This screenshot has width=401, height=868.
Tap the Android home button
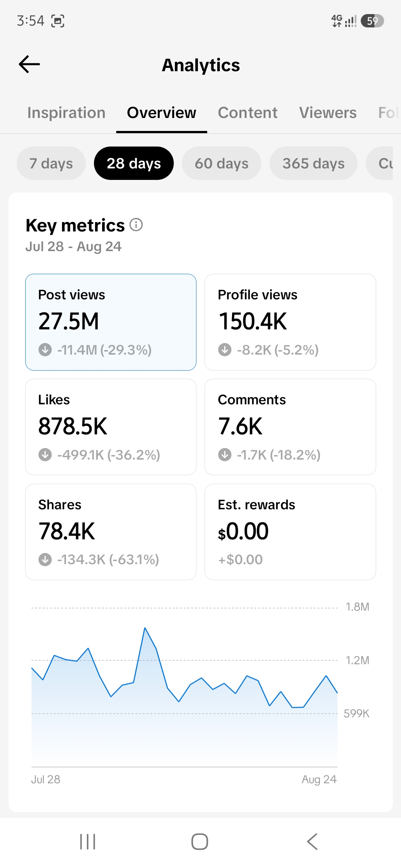[x=200, y=842]
